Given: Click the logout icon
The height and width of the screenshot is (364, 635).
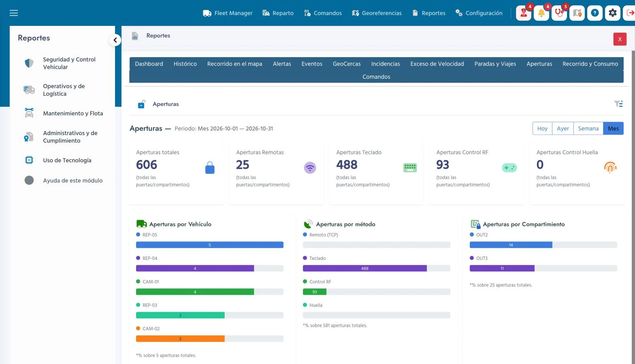Looking at the screenshot, I should (x=630, y=13).
